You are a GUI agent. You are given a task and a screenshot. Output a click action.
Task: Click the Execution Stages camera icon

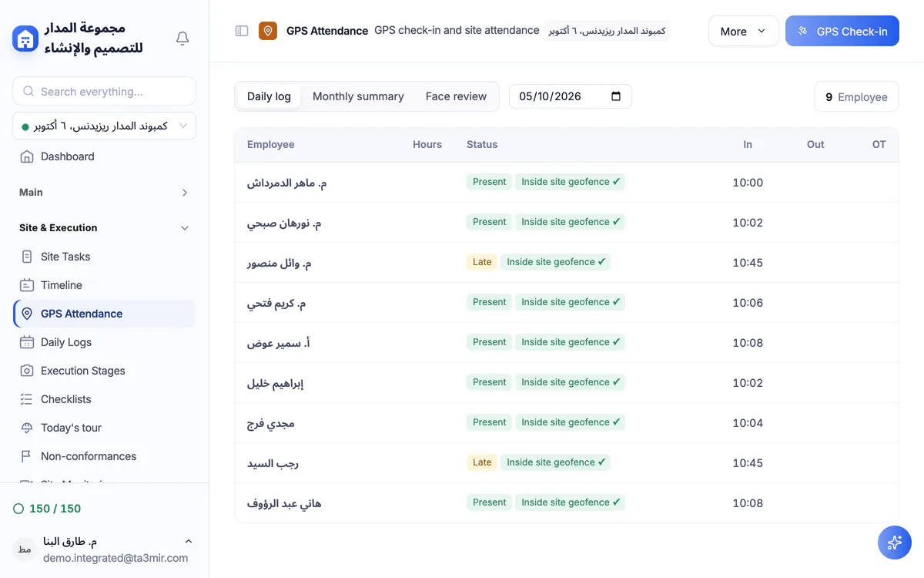click(x=27, y=371)
